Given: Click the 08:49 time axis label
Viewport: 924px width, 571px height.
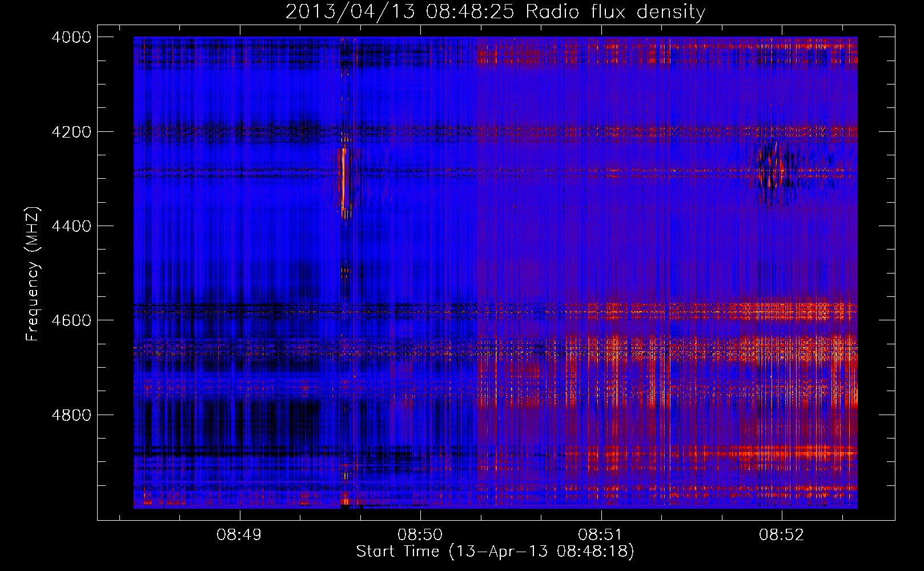Looking at the screenshot, I should point(239,534).
